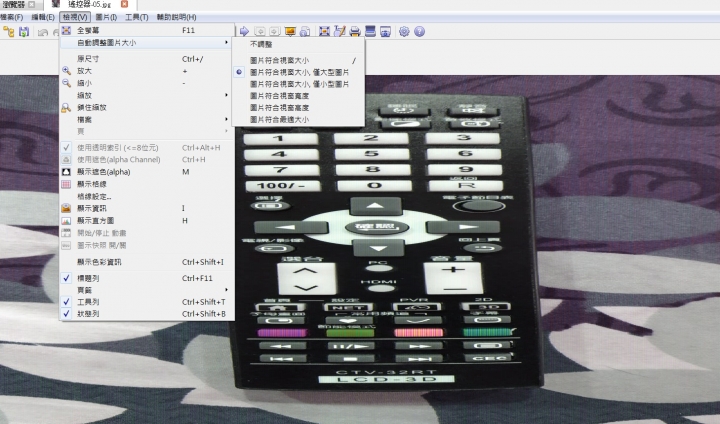Close the 瀏覽器 tab
The image size is (720, 424).
coord(32,5)
